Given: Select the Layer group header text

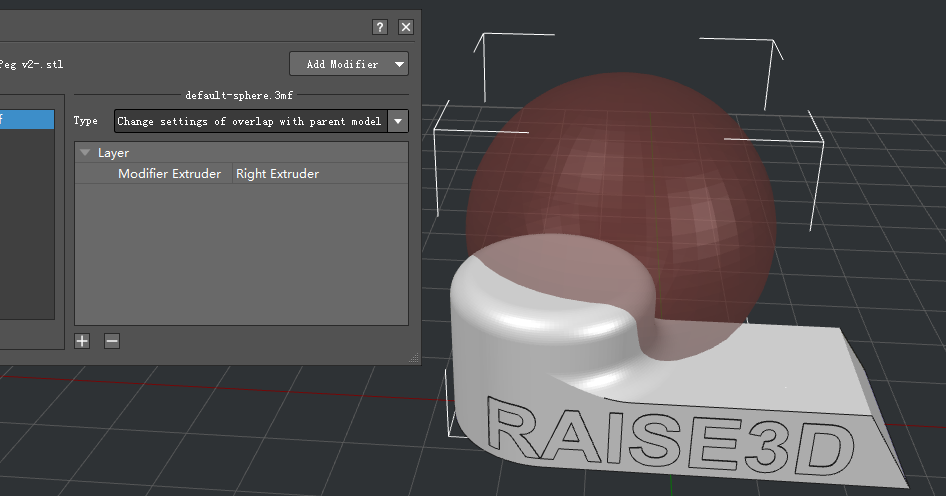Looking at the screenshot, I should tap(113, 153).
